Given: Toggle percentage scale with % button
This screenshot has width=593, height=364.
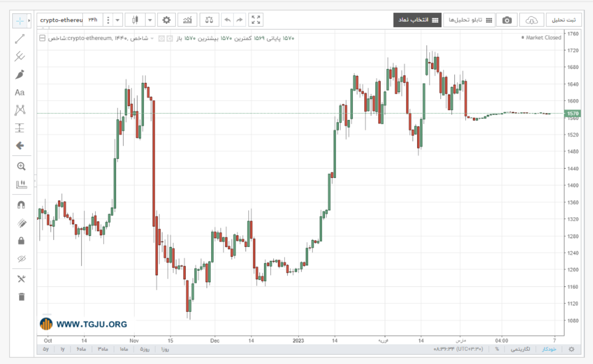Looking at the screenshot, I should click(497, 349).
